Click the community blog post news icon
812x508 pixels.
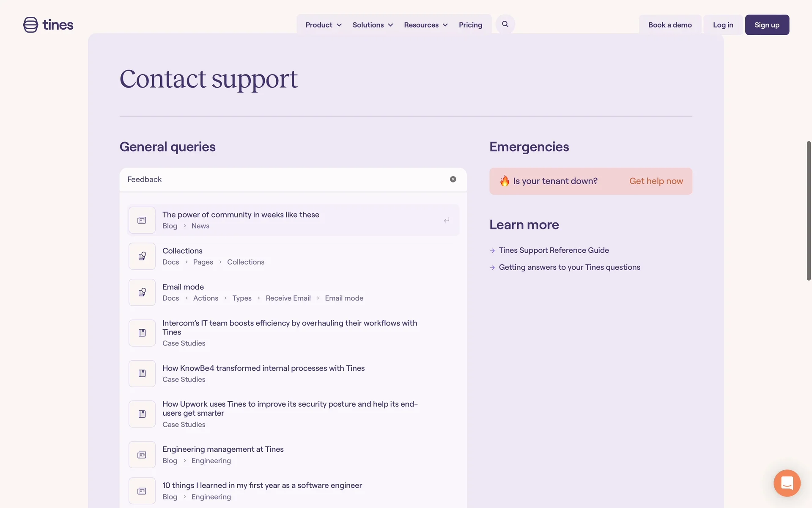pyautogui.click(x=142, y=221)
